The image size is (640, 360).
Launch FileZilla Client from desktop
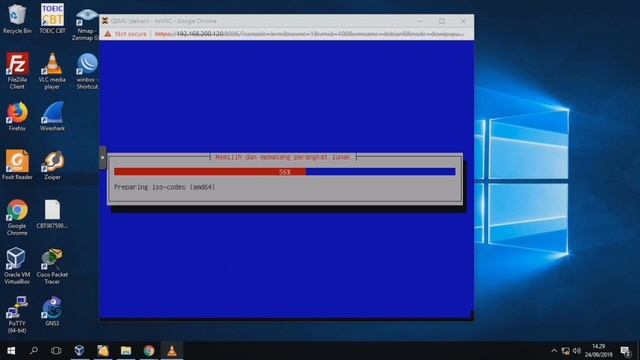point(17,71)
